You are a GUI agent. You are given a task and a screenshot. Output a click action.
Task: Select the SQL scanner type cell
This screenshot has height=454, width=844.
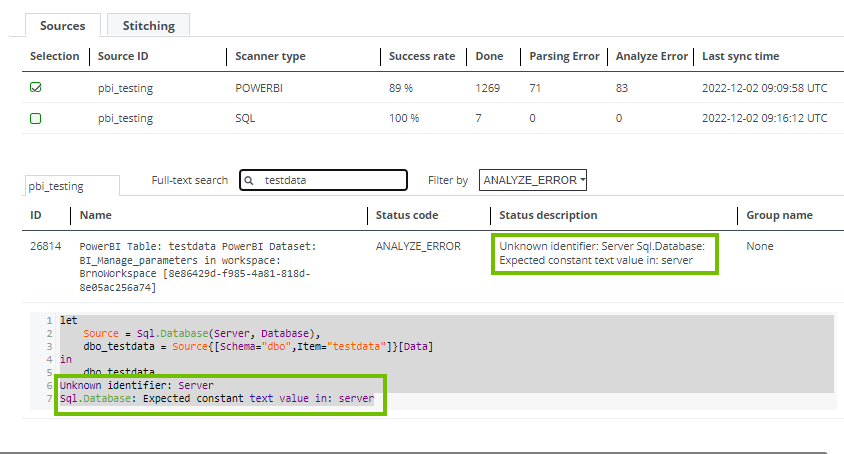point(245,118)
